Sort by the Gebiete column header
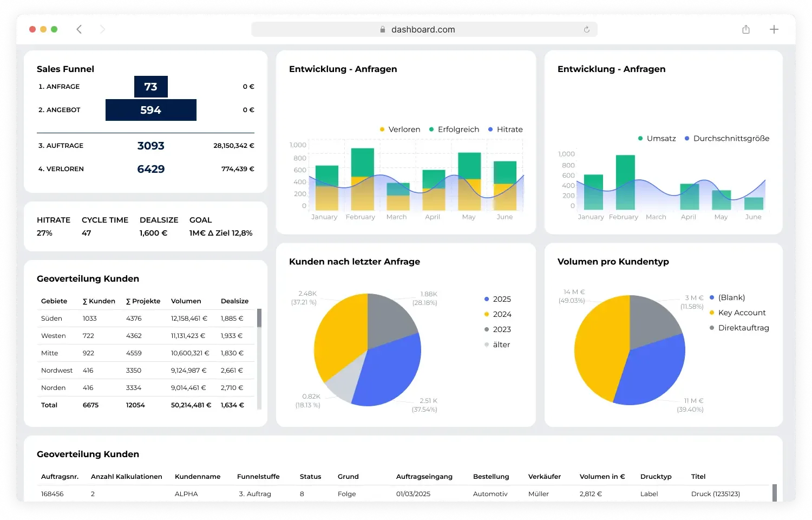Viewport: 812px width, 520px height. (x=54, y=301)
